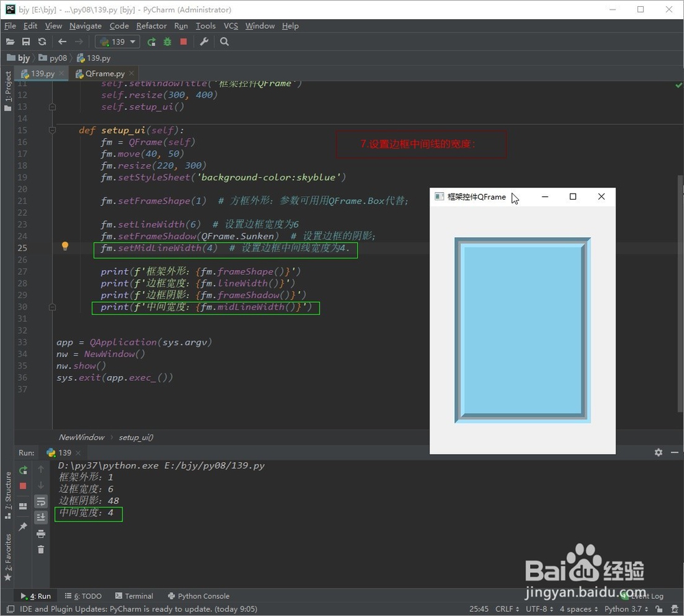684x616 pixels.
Task: Click the restore layout icon in Run panel
Action: (x=23, y=506)
